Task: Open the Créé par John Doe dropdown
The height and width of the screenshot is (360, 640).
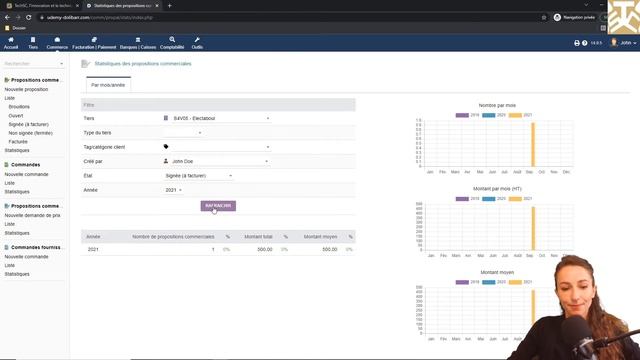Action: (220, 161)
